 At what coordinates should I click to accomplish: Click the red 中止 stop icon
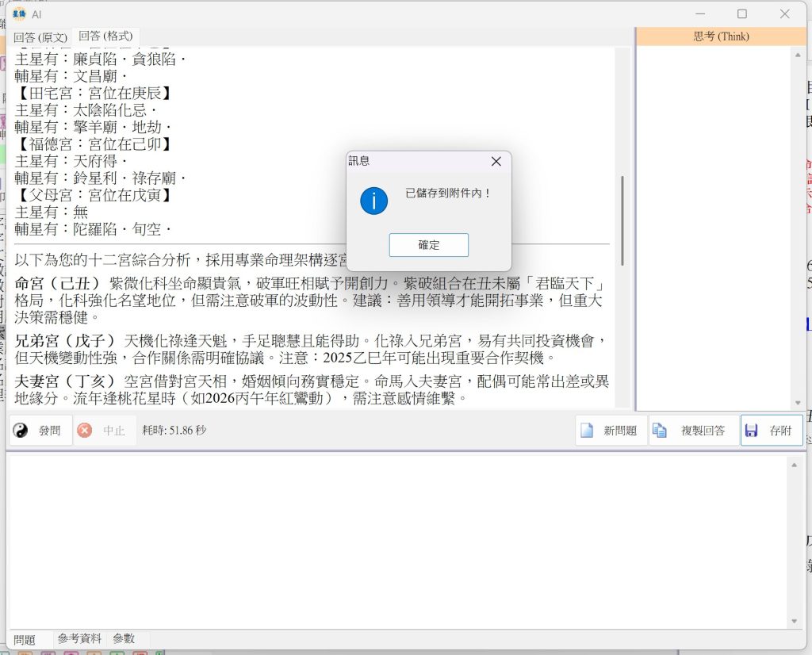tap(85, 431)
